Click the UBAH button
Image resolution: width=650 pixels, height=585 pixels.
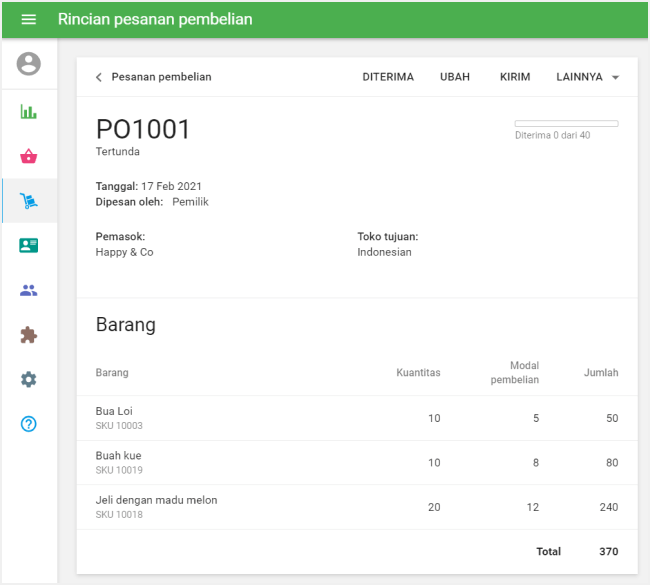[x=455, y=77]
